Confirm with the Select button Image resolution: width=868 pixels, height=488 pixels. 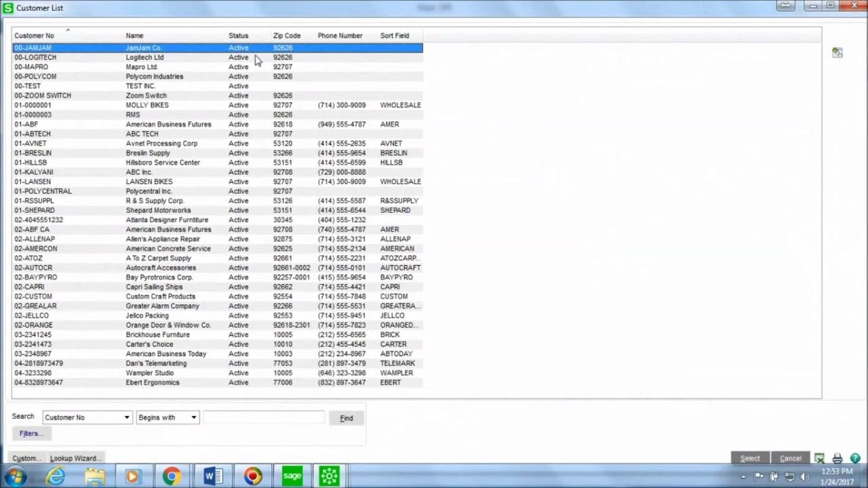click(750, 458)
